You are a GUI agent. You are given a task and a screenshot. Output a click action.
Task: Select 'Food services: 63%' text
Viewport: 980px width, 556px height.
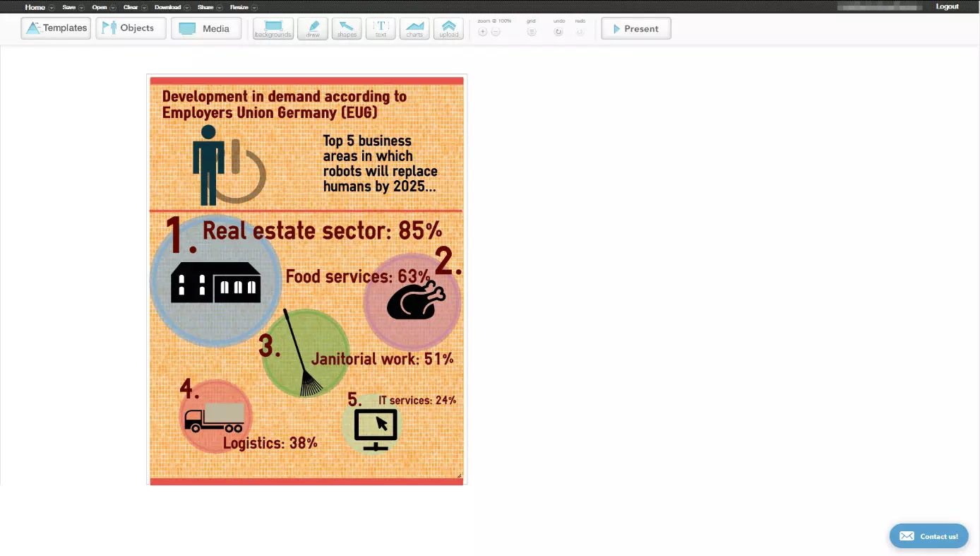357,276
